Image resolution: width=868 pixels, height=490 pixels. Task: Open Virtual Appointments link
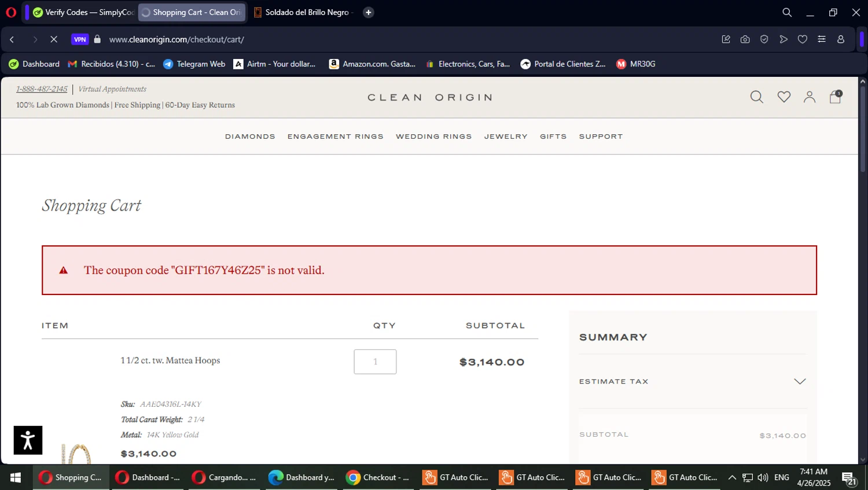(x=112, y=89)
